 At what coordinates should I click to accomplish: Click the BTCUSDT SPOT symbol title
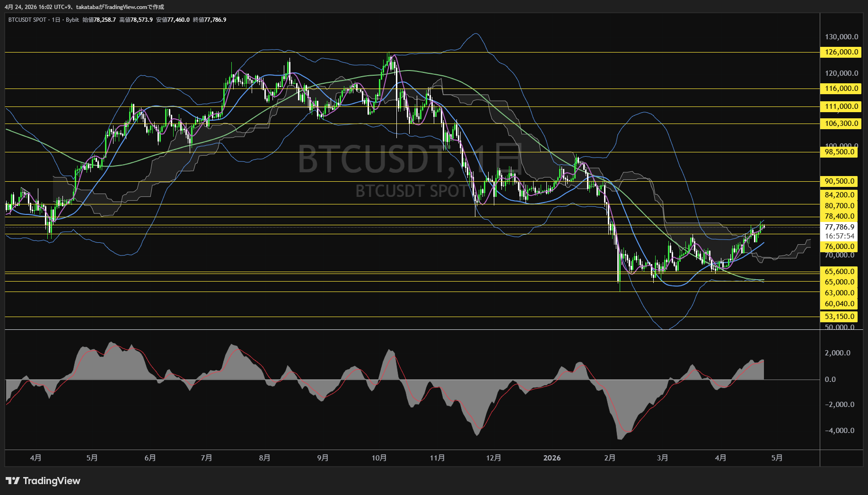(27, 20)
